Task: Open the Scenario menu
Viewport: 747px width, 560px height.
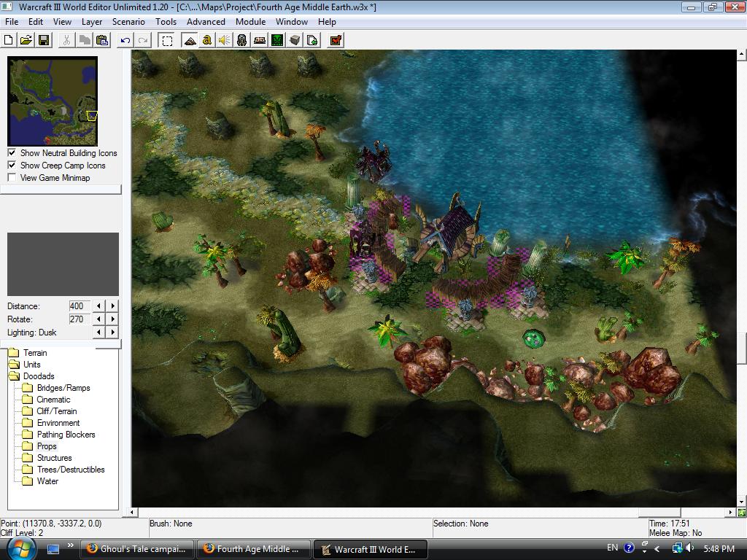Action: tap(128, 22)
